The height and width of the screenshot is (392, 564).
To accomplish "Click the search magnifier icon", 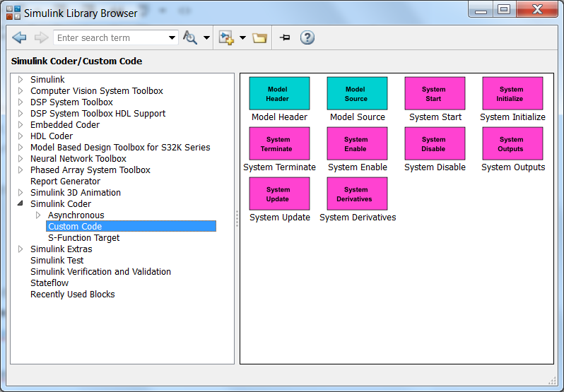I will [x=190, y=37].
